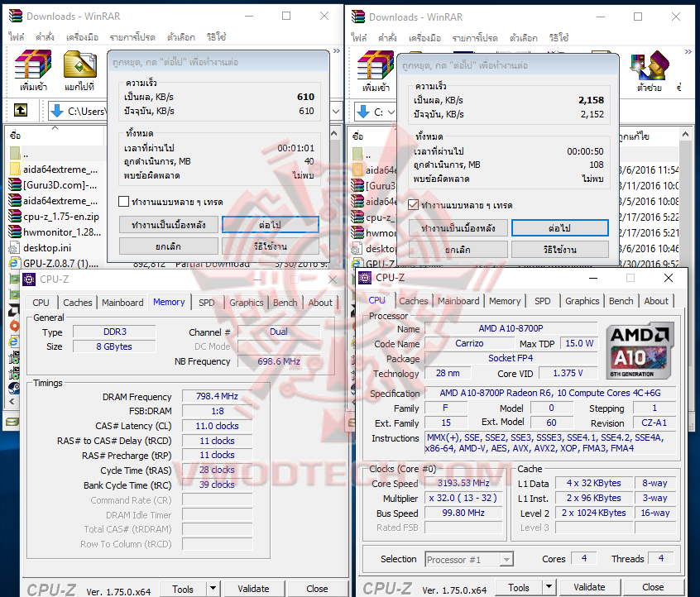Screen dimensions: 700x597
Task: Click Name column header in left WinRAR
Action: coord(55,136)
